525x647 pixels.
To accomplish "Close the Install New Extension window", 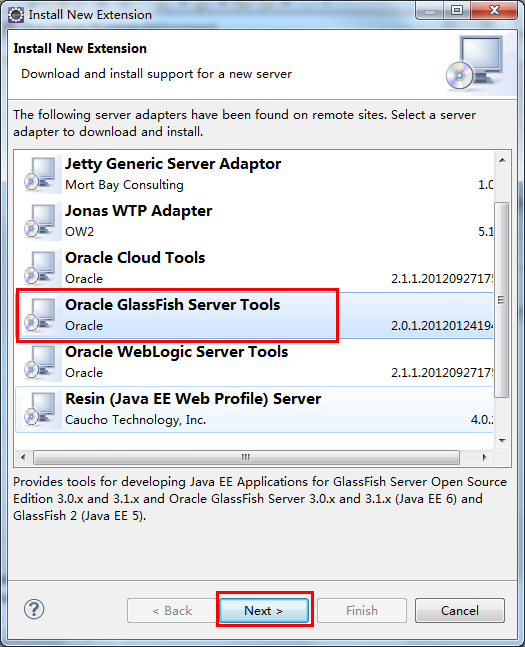I will pos(494,10).
